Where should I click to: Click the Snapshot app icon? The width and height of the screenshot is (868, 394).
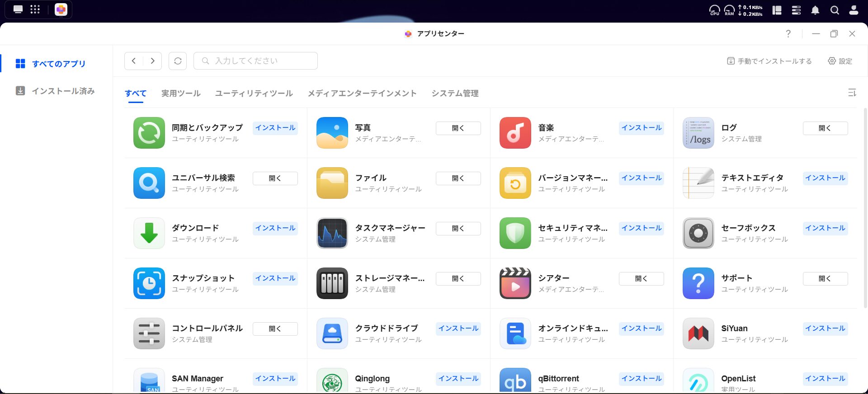(149, 283)
